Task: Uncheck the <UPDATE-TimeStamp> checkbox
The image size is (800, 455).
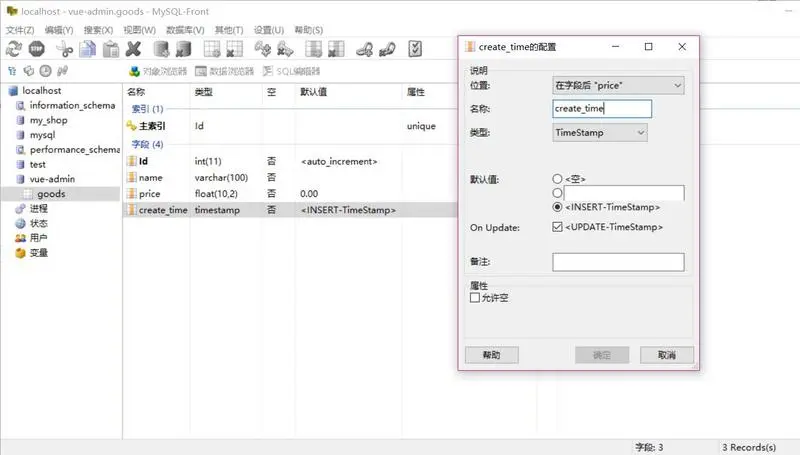Action: click(x=557, y=226)
